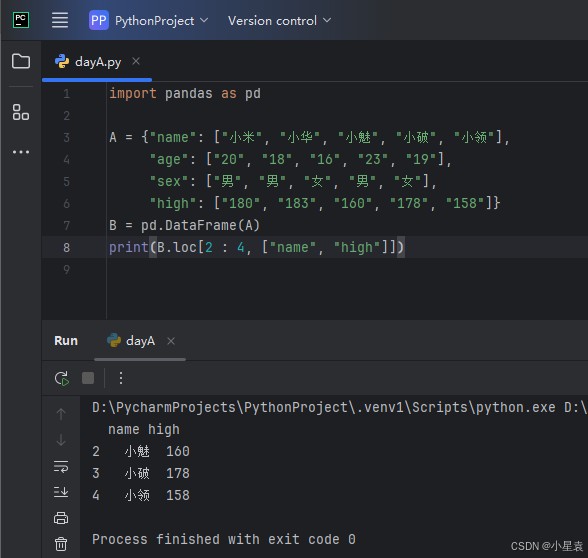This screenshot has width=588, height=558.
Task: Clear all console output
Action: click(61, 544)
